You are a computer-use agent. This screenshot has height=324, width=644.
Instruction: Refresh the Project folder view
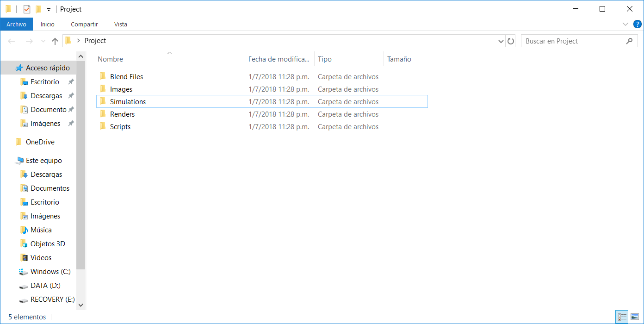click(511, 41)
